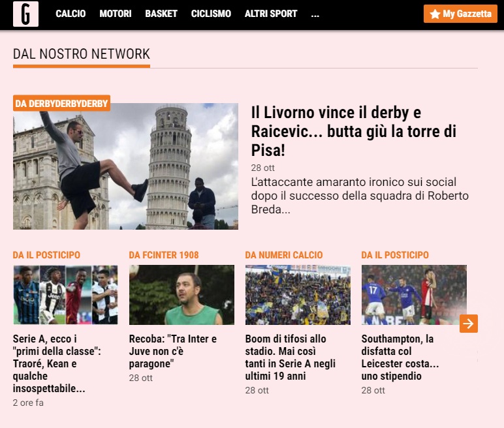This screenshot has width=504, height=428.
Task: Open the Serie A primi della classe article
Action: click(57, 363)
